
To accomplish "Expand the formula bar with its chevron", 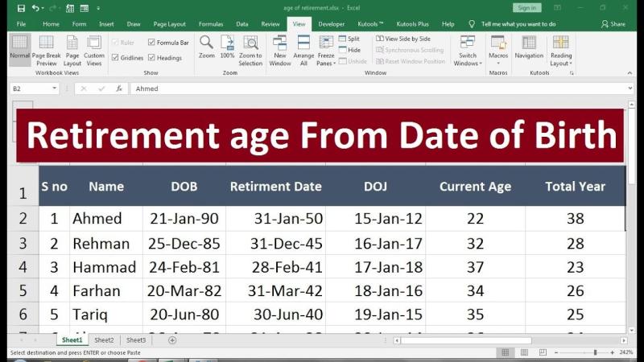I will [x=630, y=88].
